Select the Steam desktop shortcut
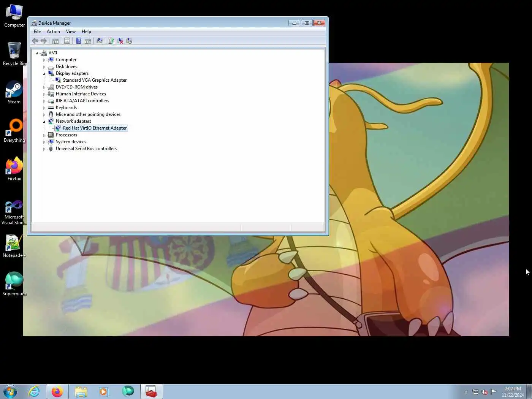The width and height of the screenshot is (532, 399). pyautogui.click(x=14, y=92)
